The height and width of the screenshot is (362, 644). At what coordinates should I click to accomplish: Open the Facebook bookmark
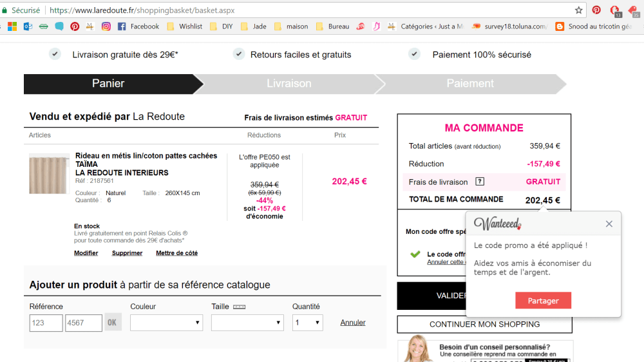[138, 26]
